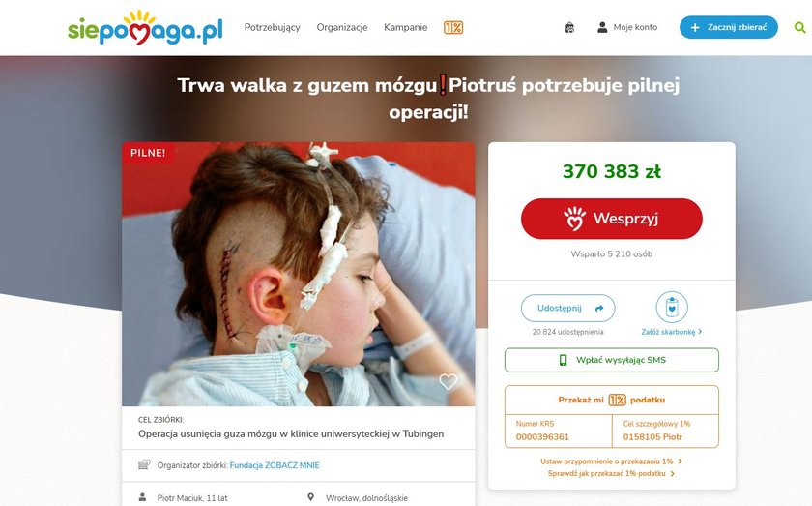Click the location pin by Wrocław

tap(310, 497)
